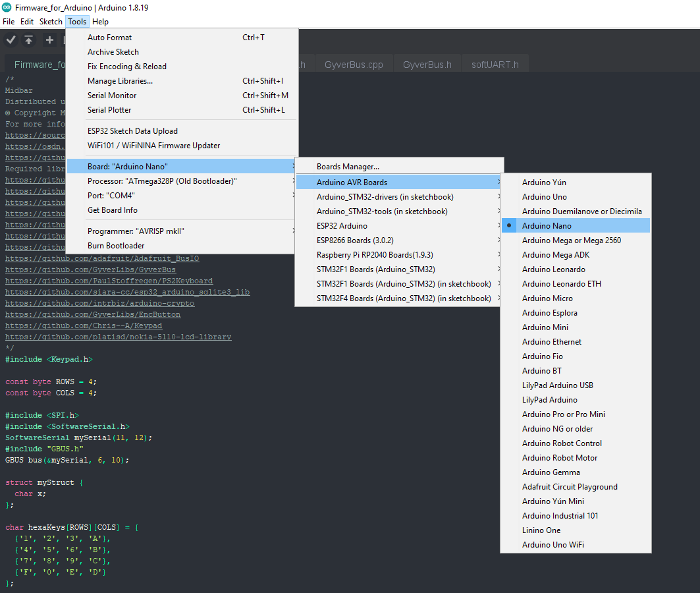The height and width of the screenshot is (593, 700).
Task: Select Arduino Ethernet board
Action: 576,342
